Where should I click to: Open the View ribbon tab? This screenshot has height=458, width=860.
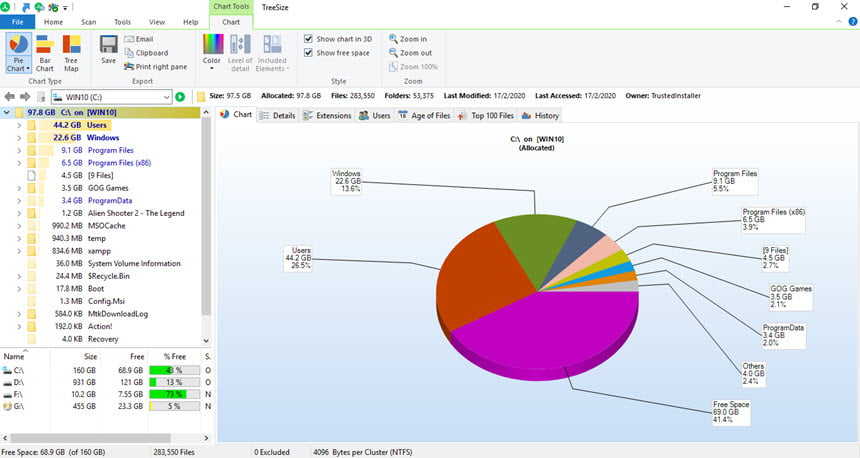[x=157, y=22]
